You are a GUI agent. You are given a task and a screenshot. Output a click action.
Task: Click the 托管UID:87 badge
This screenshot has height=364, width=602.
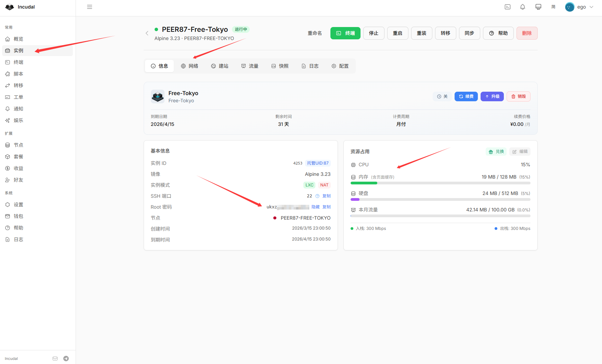pyautogui.click(x=318, y=163)
